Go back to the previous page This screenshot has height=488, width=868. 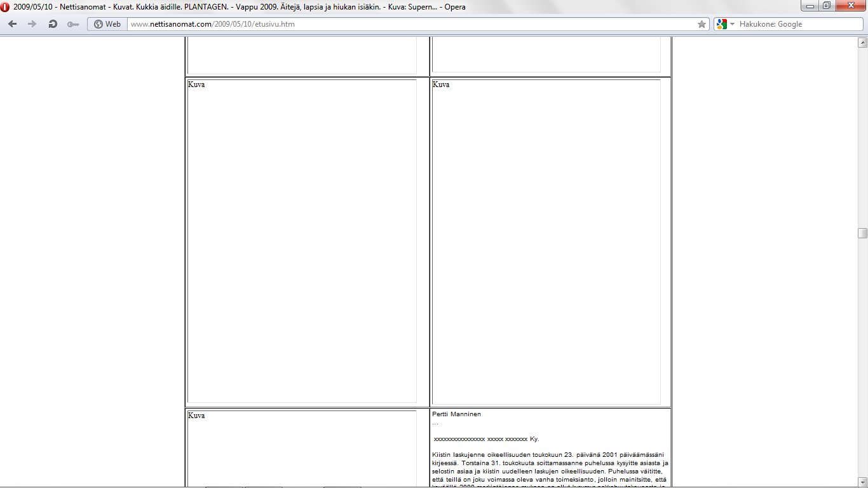13,24
